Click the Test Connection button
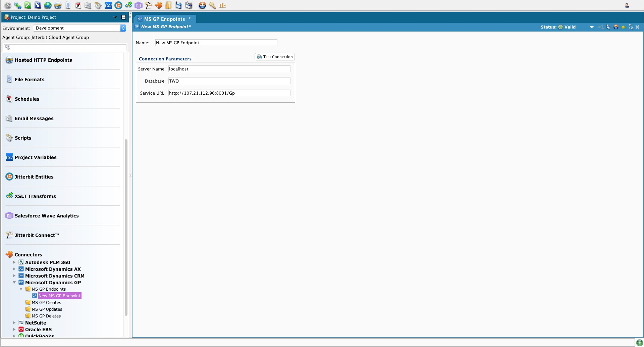The image size is (644, 347). click(x=275, y=57)
